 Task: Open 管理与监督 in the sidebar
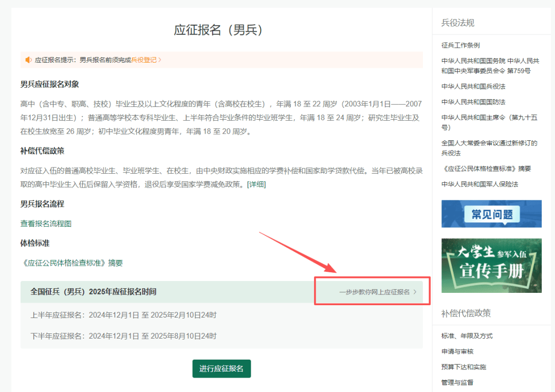pyautogui.click(x=459, y=382)
